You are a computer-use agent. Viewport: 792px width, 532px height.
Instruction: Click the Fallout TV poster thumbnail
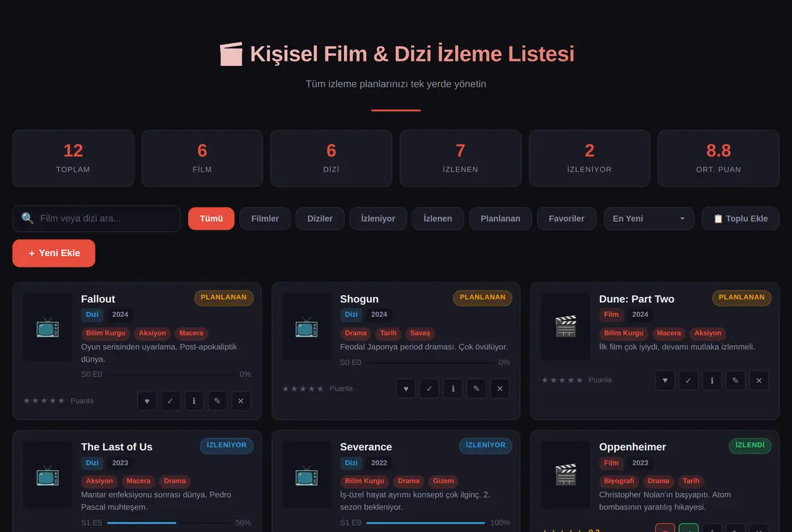48,327
